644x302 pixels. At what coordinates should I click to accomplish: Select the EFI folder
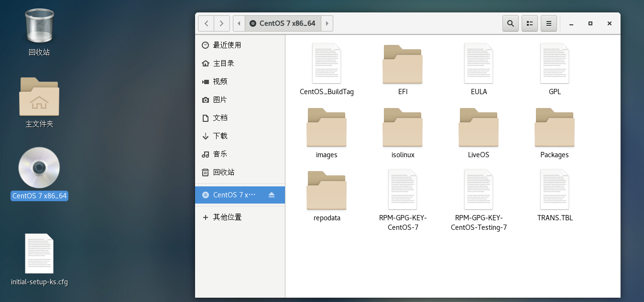403,65
